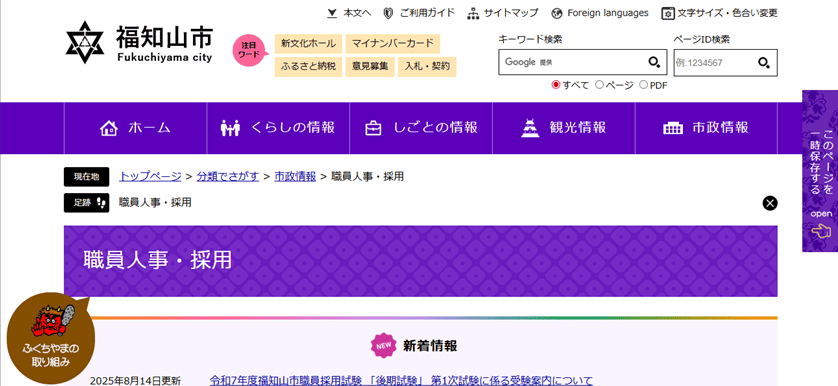Click the building icon in 市政情報
This screenshot has width=838, height=386.
[x=673, y=128]
